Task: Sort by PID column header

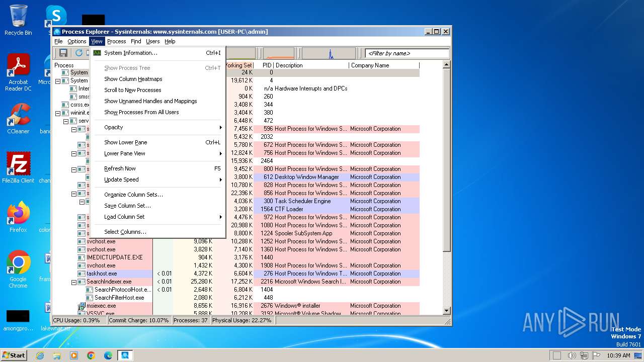Action: (x=264, y=65)
